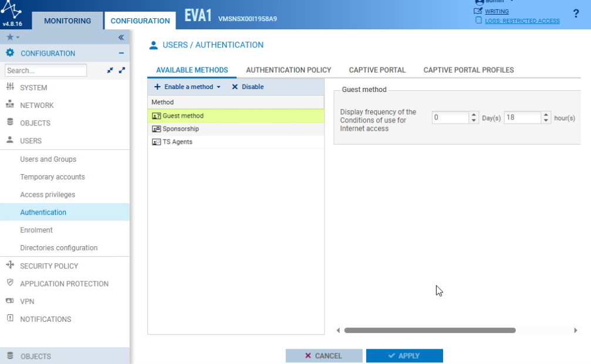The width and height of the screenshot is (591, 364).
Task: Click the sidebar Search field
Action: point(46,70)
